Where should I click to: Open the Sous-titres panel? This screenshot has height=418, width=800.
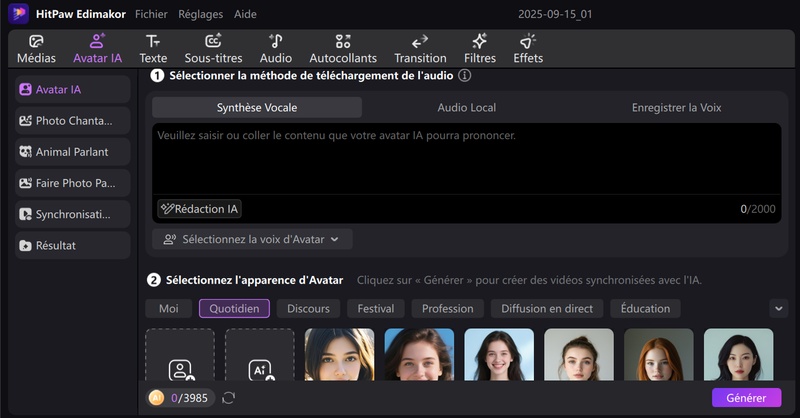[x=213, y=49]
